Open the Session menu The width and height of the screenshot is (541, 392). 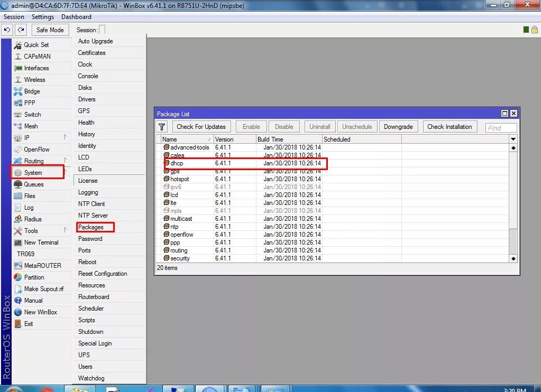click(14, 17)
